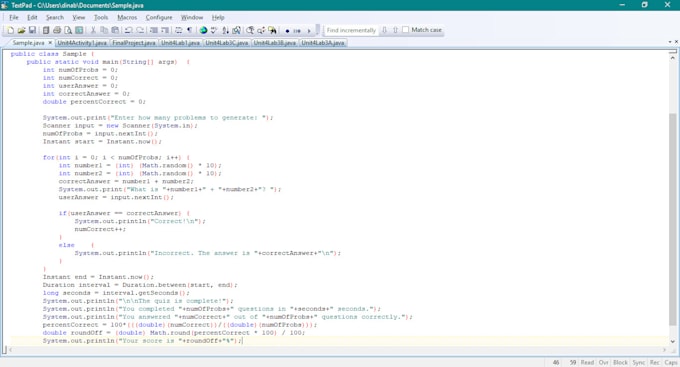The image size is (680, 367).
Task: Switch to the Unit4Lab3A.java tab
Action: tap(323, 43)
